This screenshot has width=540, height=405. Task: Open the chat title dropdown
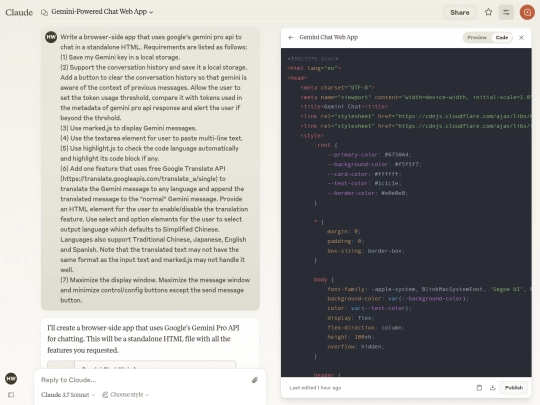pyautogui.click(x=102, y=12)
